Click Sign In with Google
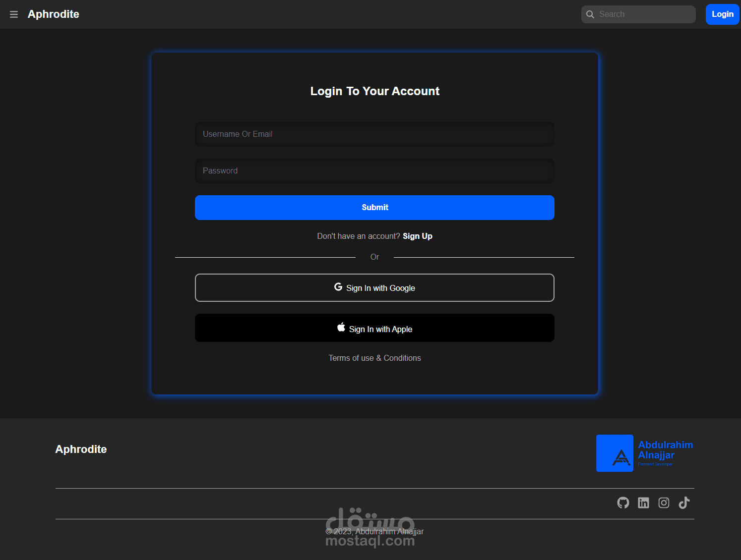Viewport: 741px width, 560px height. pyautogui.click(x=374, y=287)
